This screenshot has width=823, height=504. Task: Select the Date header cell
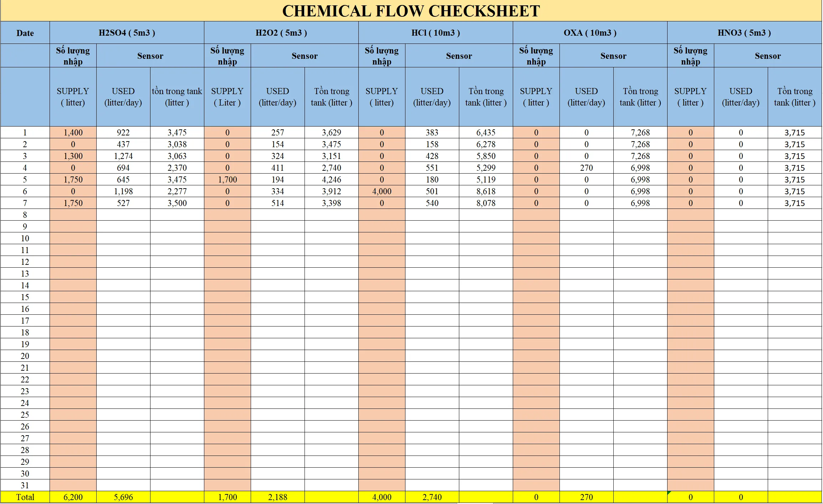(x=25, y=33)
